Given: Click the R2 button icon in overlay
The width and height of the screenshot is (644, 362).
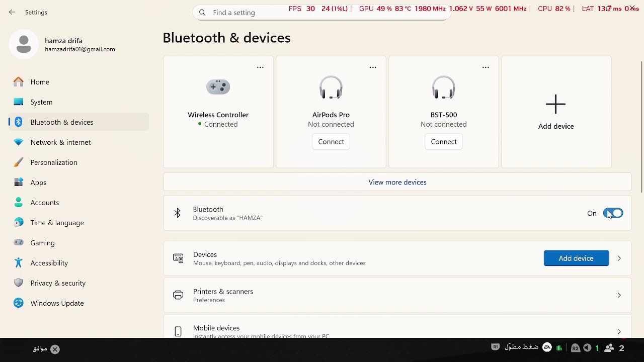Looking at the screenshot, I should (576, 348).
